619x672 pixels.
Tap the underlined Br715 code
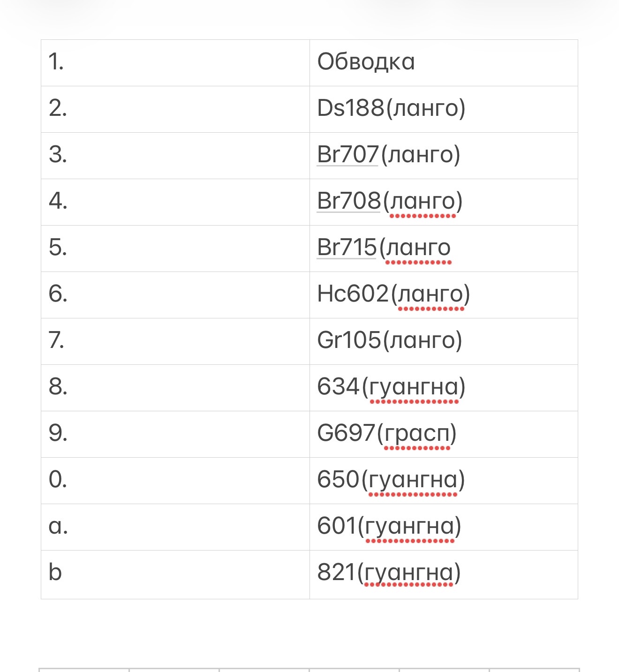pos(347,248)
